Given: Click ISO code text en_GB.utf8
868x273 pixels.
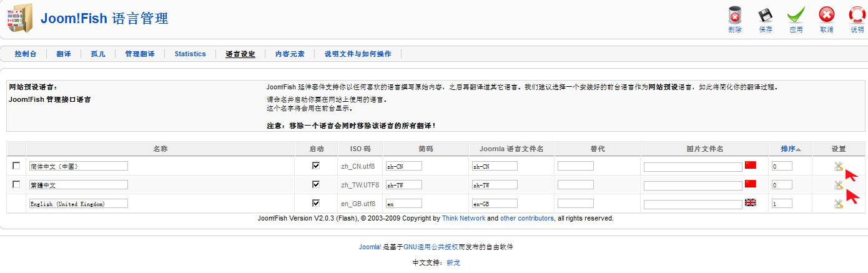Looking at the screenshot, I should tap(358, 204).
